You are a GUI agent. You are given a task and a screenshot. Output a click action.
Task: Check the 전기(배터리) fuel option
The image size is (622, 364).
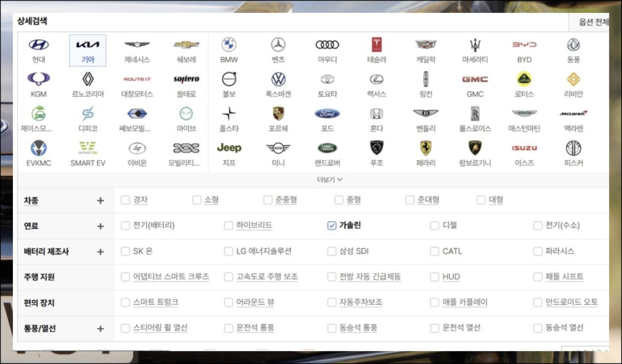[125, 226]
